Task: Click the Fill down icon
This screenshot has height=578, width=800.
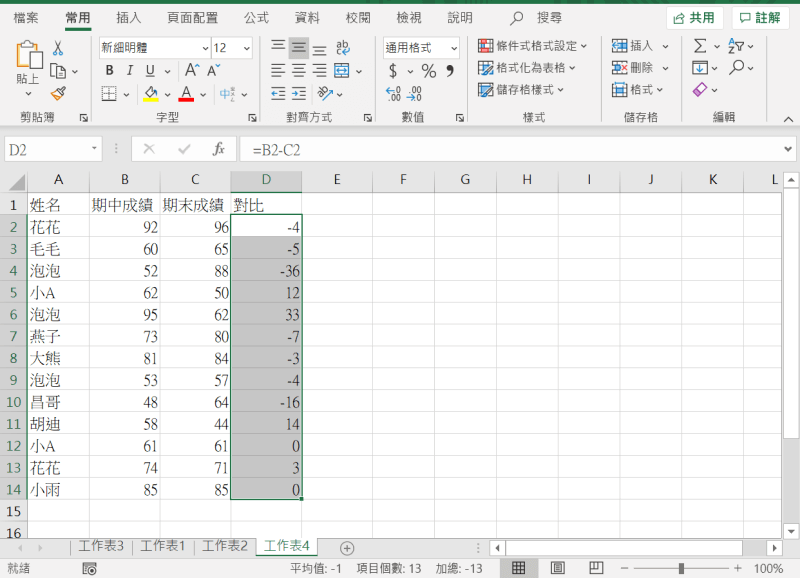Action: click(x=700, y=67)
